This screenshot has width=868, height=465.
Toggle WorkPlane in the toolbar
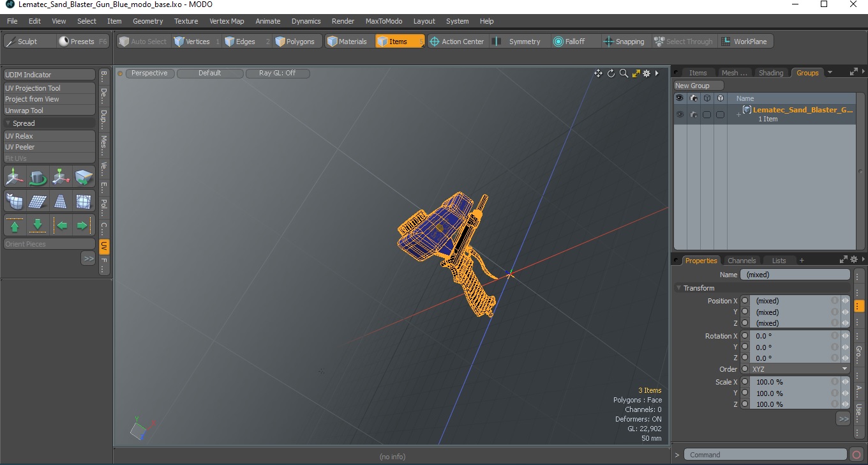[x=745, y=42]
